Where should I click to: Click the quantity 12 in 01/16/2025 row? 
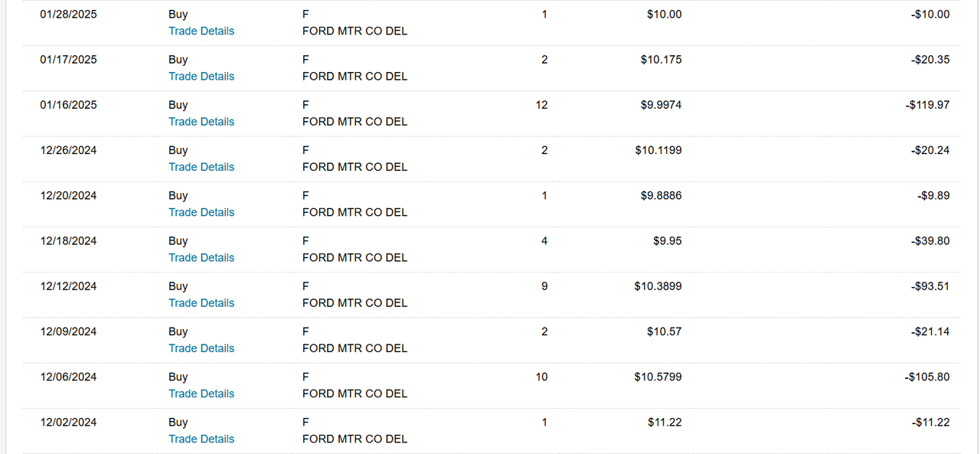click(x=542, y=105)
